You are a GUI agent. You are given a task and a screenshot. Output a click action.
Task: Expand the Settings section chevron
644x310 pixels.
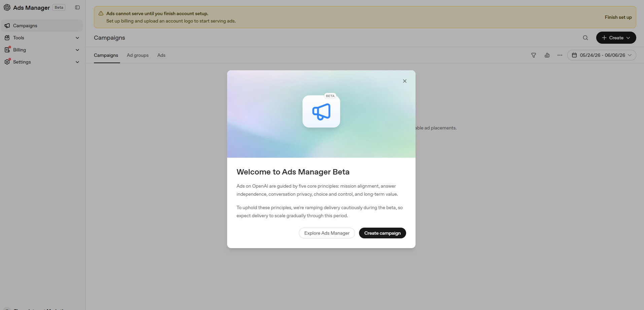pos(77,62)
